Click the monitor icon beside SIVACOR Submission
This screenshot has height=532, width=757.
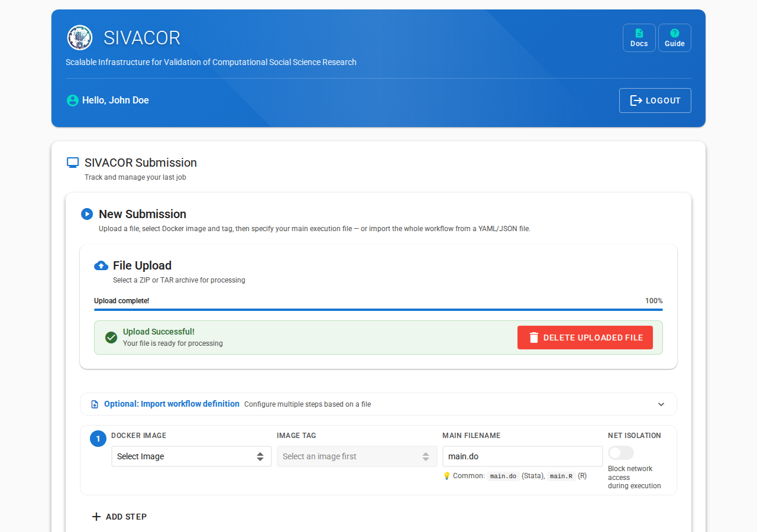(73, 163)
